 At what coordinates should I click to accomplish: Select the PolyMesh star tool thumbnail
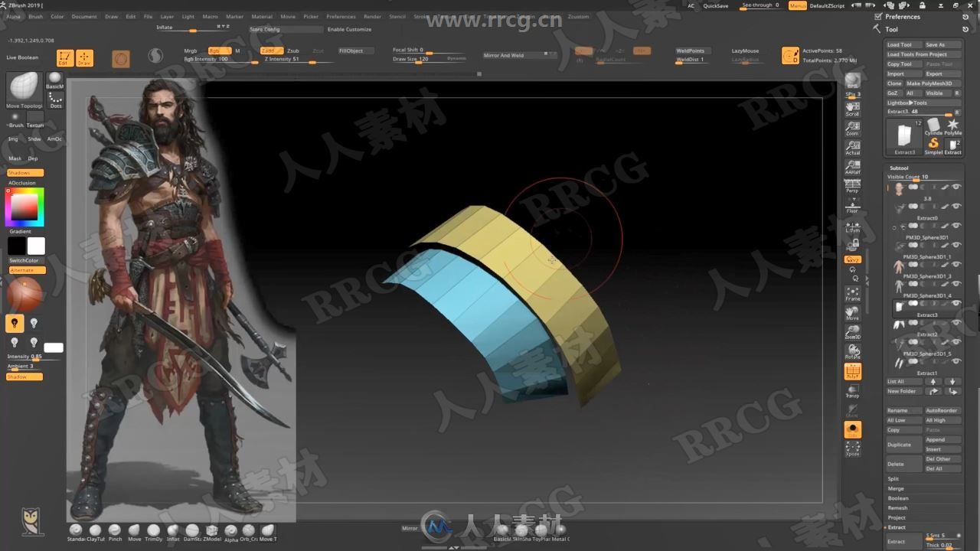coord(952,126)
